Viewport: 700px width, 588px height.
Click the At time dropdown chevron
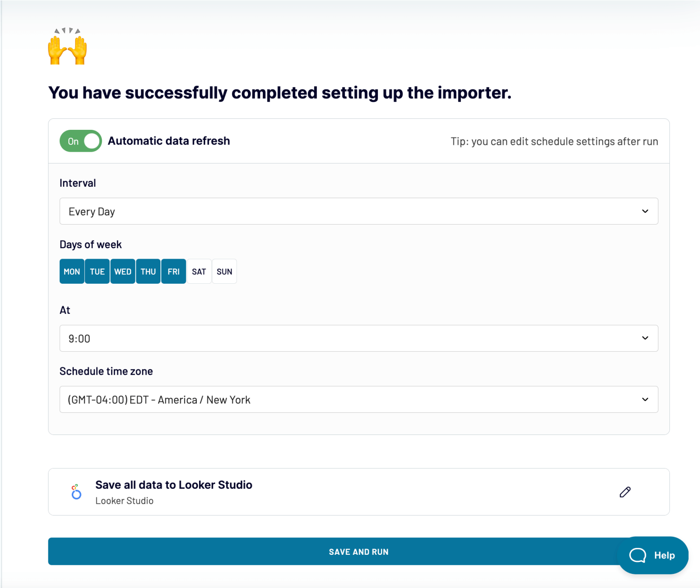(x=645, y=338)
